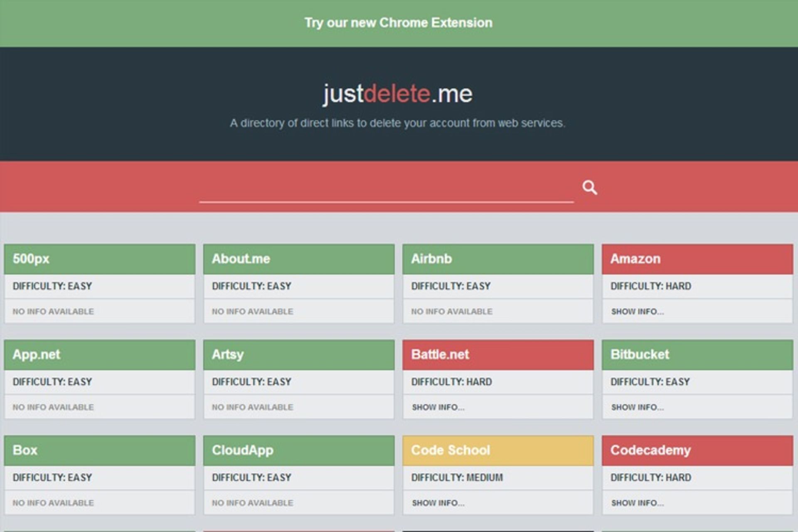
Task: Open the Bitbucket service link
Action: 697,355
